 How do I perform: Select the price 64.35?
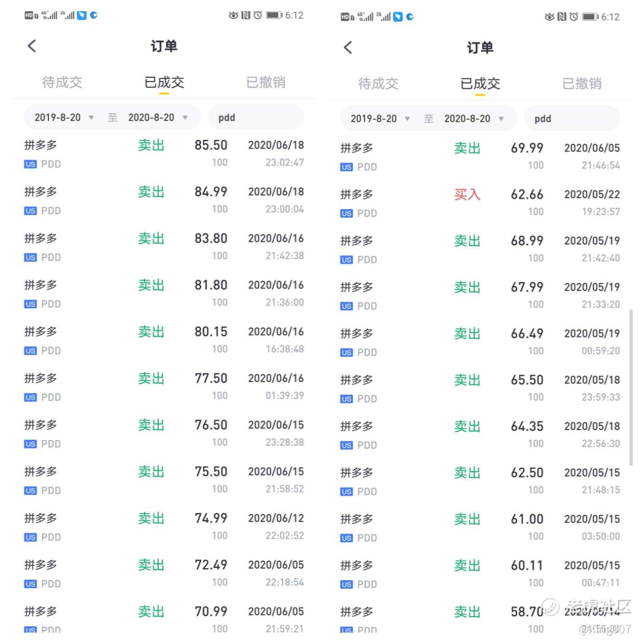coord(527,427)
